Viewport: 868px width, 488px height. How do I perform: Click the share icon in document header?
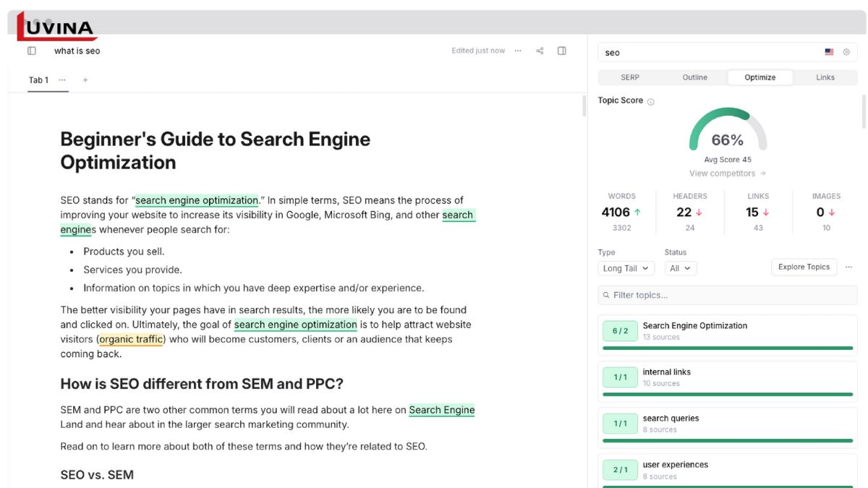click(540, 51)
